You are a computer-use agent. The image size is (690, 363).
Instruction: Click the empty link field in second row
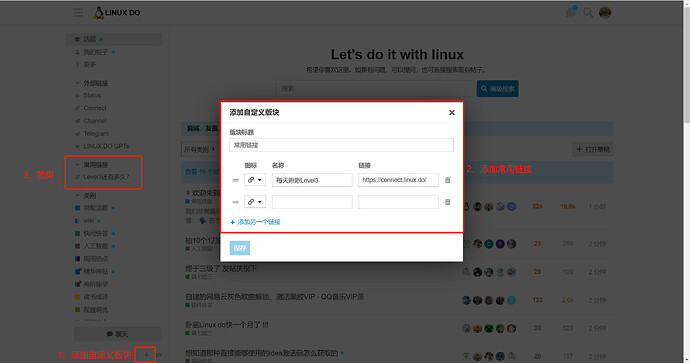coord(398,202)
